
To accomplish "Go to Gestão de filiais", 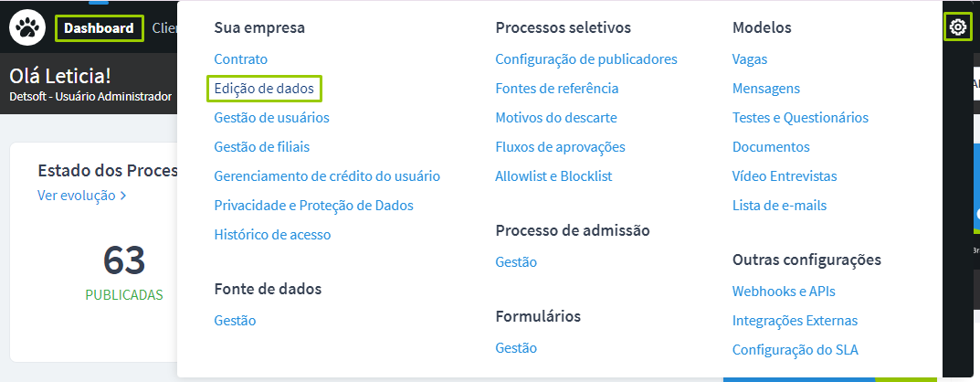I will [261, 147].
